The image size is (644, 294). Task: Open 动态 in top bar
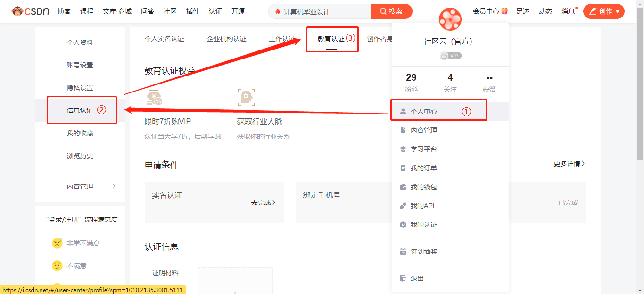545,11
